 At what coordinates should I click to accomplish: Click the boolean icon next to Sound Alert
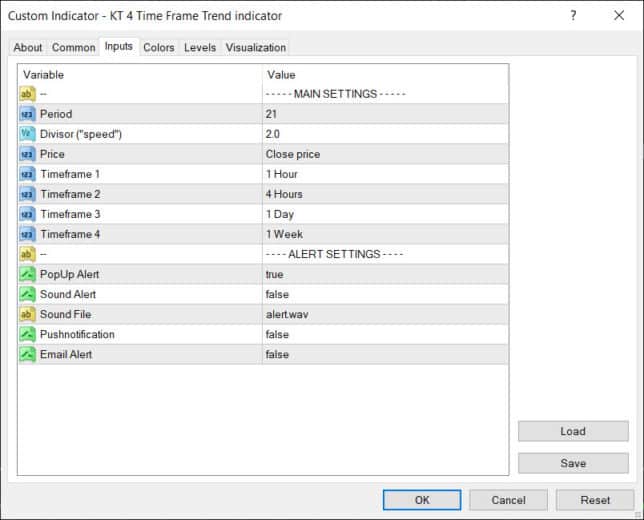point(27,295)
